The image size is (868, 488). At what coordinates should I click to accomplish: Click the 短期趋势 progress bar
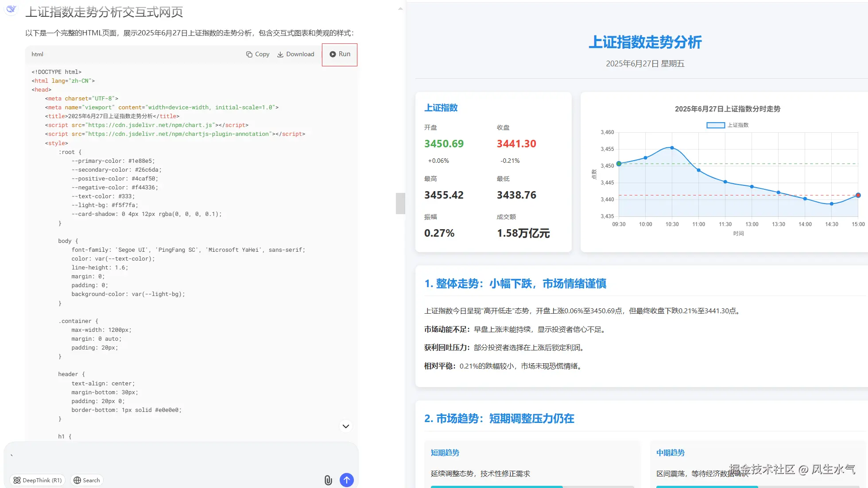click(531, 486)
